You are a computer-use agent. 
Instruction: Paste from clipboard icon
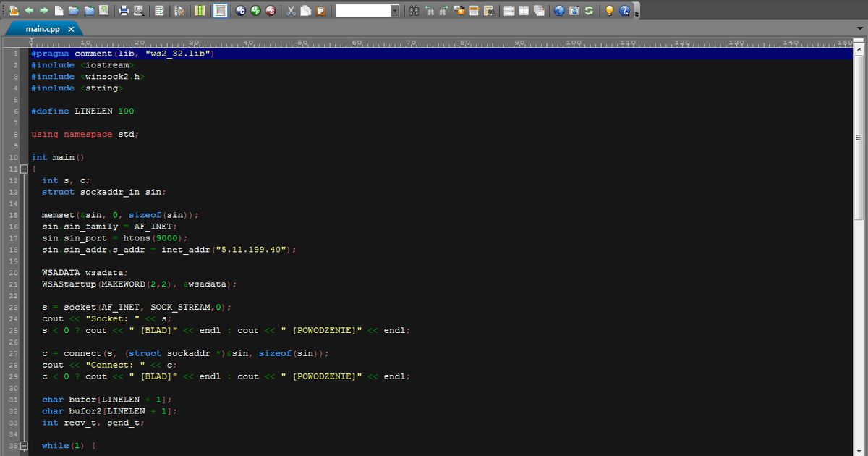320,11
